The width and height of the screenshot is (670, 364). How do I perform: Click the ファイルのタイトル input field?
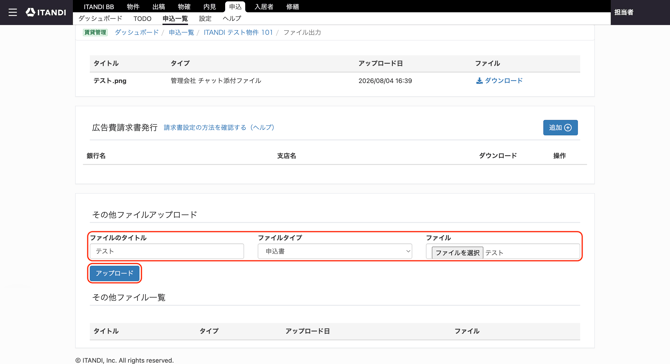tap(167, 251)
